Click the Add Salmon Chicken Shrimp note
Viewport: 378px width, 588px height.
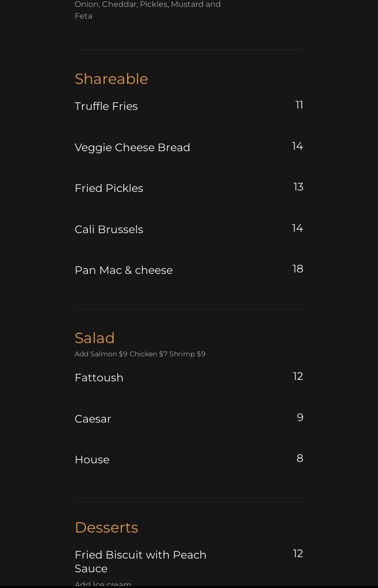click(140, 354)
